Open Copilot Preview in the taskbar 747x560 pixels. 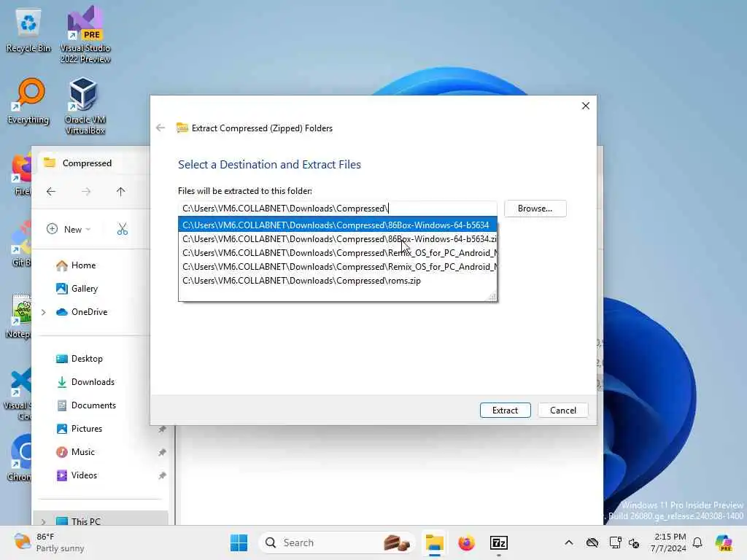coord(723,542)
